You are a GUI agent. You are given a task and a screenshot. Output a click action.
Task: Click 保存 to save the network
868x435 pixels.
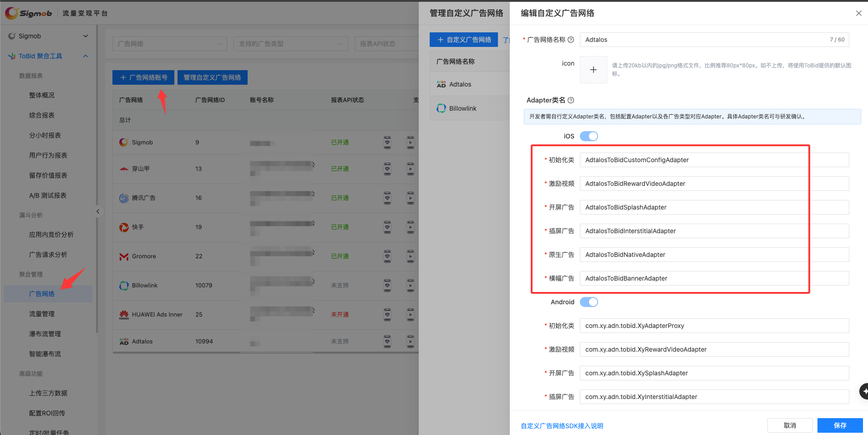click(x=840, y=425)
